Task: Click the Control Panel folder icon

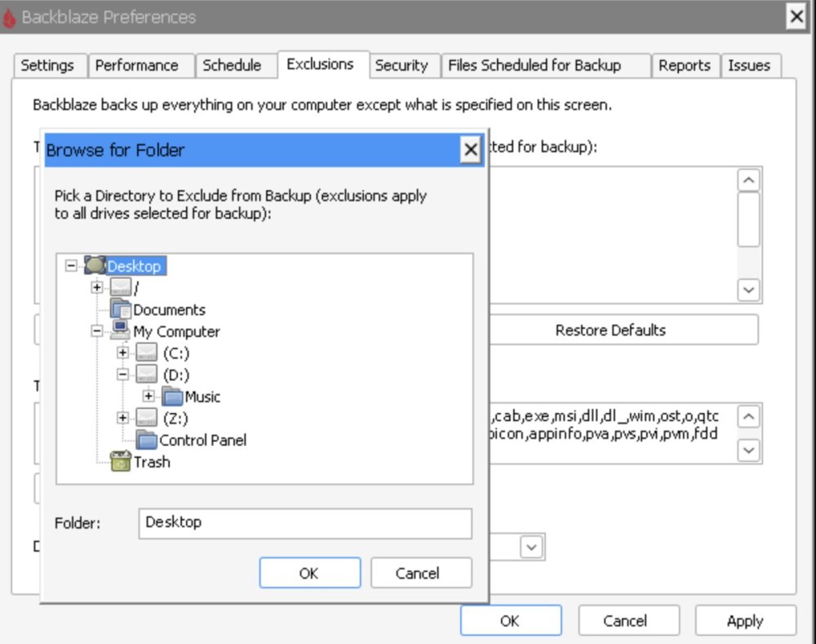Action: tap(146, 440)
